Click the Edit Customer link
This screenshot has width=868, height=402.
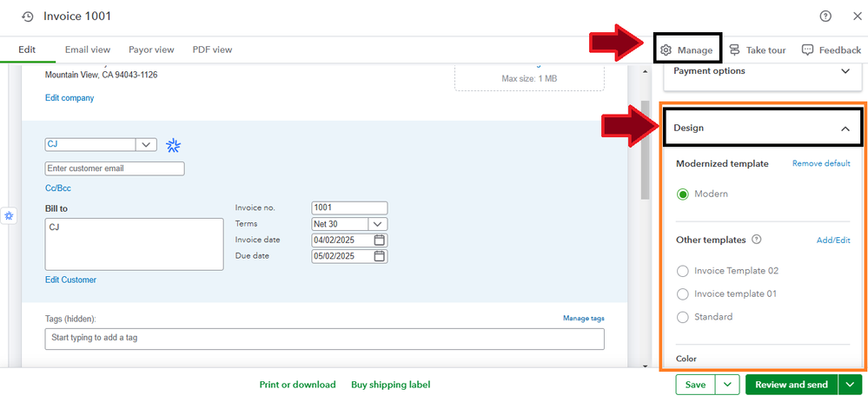point(71,280)
